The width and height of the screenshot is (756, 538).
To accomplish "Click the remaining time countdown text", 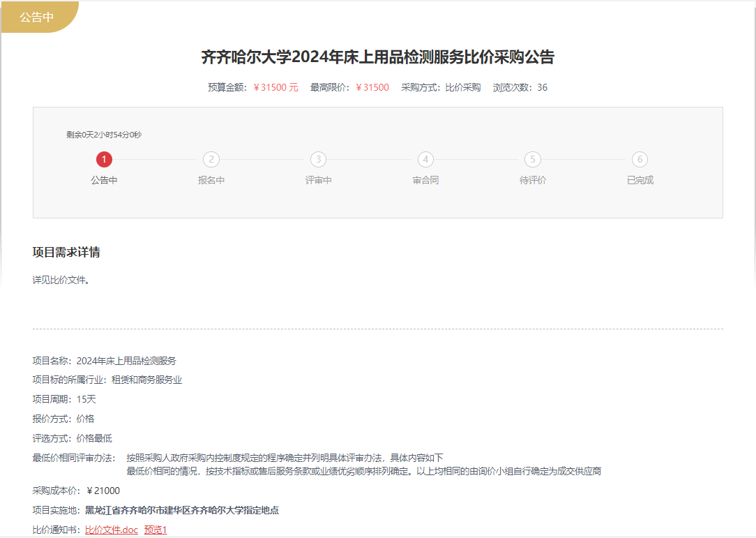I will (104, 135).
